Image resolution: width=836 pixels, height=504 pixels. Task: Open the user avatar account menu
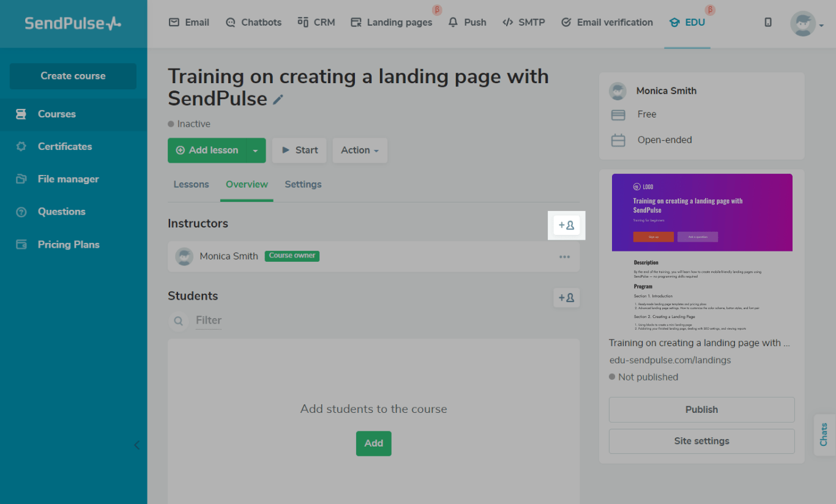806,24
